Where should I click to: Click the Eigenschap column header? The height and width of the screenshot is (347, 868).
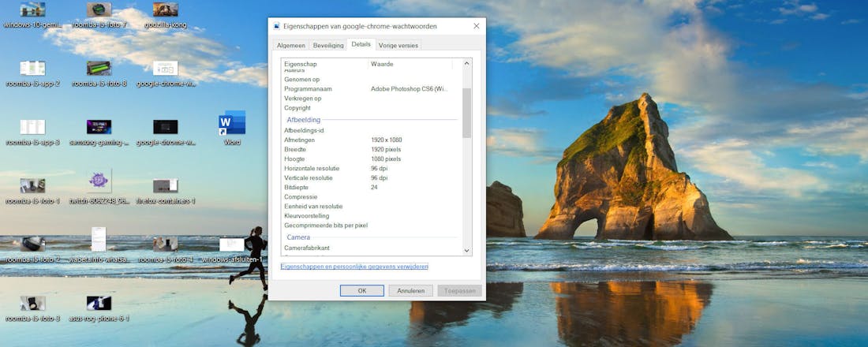pyautogui.click(x=325, y=64)
